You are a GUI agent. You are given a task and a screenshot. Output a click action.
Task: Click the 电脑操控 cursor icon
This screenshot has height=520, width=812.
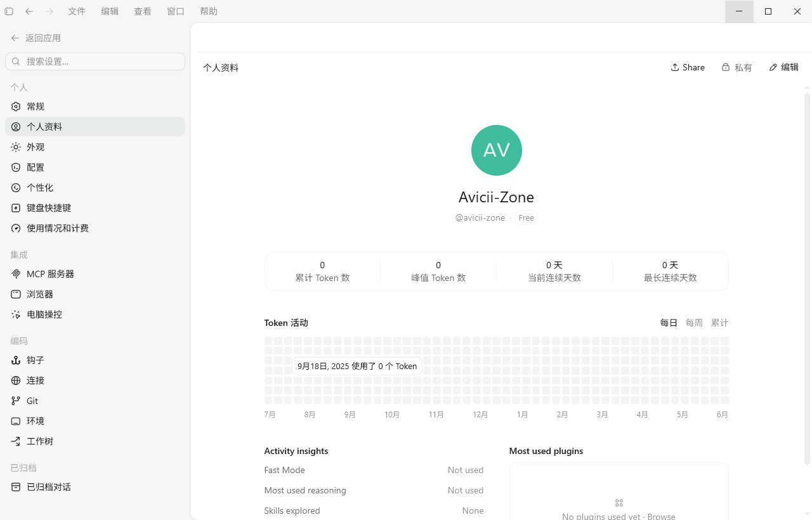[x=16, y=315]
